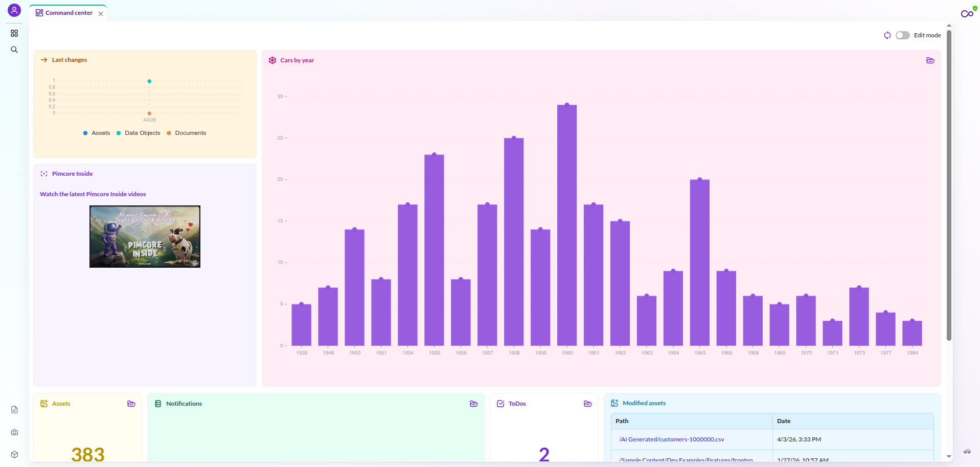Toggle Assets series in Last changes legend
The height and width of the screenshot is (467, 980).
(x=97, y=133)
